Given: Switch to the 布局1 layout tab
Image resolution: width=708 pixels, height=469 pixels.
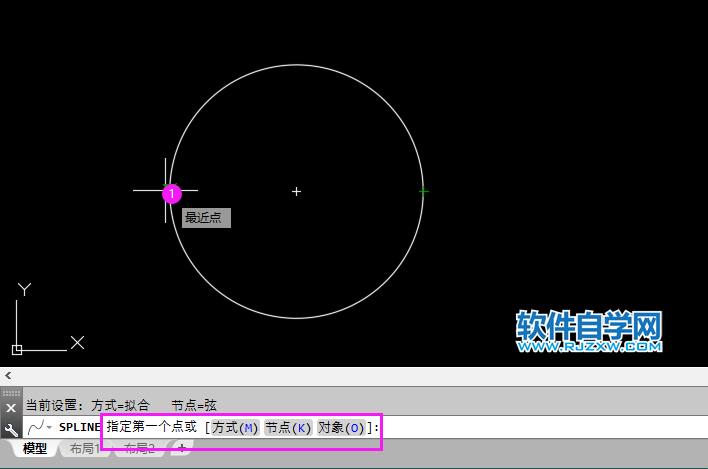Looking at the screenshot, I should click(x=84, y=448).
